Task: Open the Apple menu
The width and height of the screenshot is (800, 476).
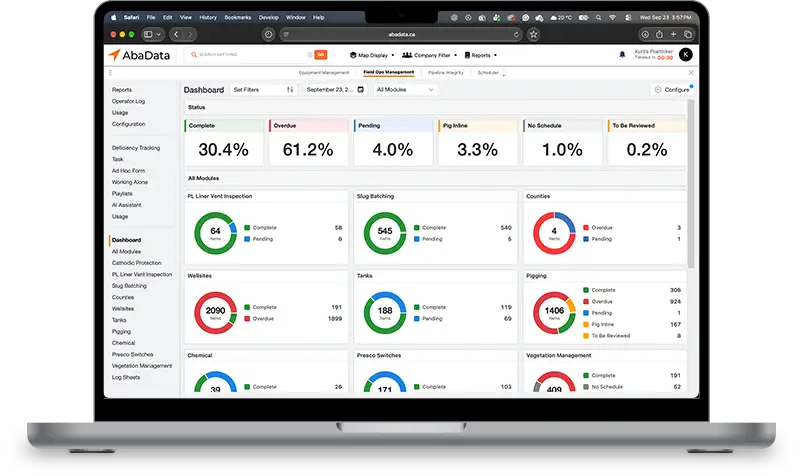Action: pos(114,17)
